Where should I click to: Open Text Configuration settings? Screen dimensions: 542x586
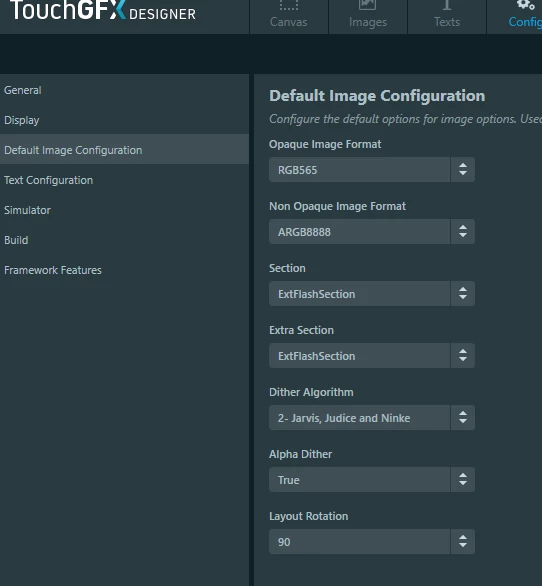pyautogui.click(x=124, y=180)
